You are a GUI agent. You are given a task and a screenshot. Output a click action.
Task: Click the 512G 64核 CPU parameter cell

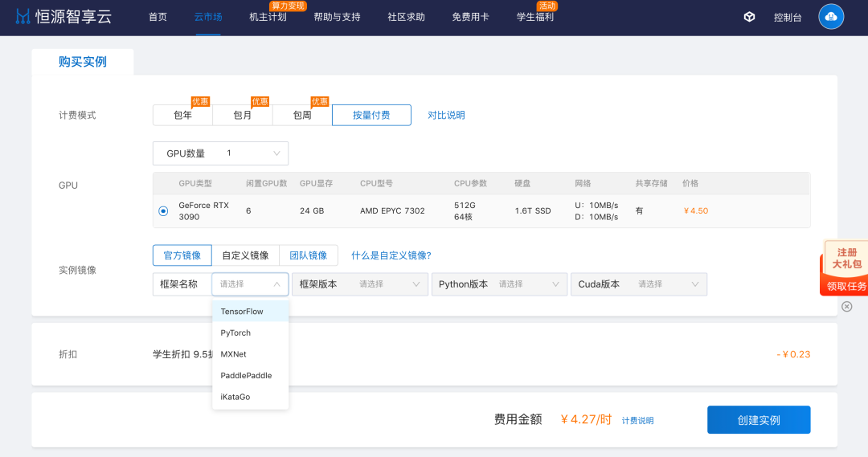(x=465, y=210)
